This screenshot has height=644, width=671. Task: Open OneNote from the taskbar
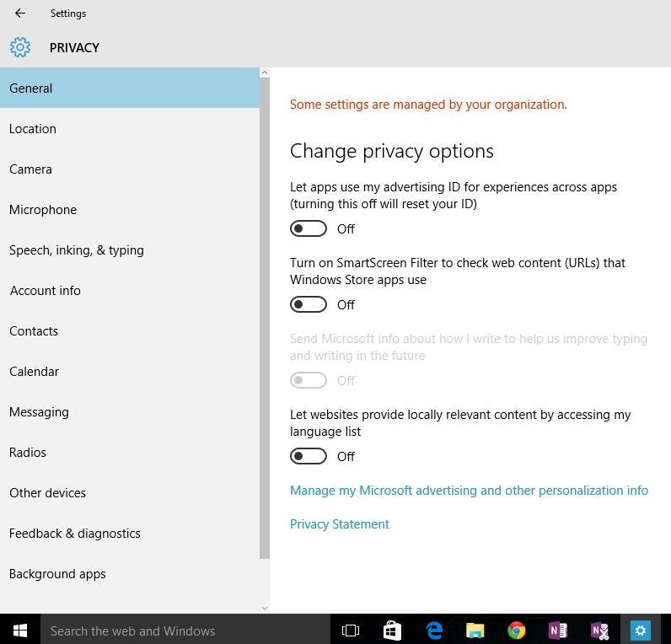click(x=557, y=631)
